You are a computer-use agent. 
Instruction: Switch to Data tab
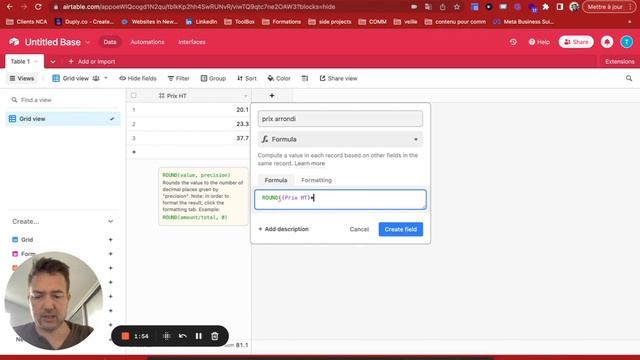[x=110, y=42]
